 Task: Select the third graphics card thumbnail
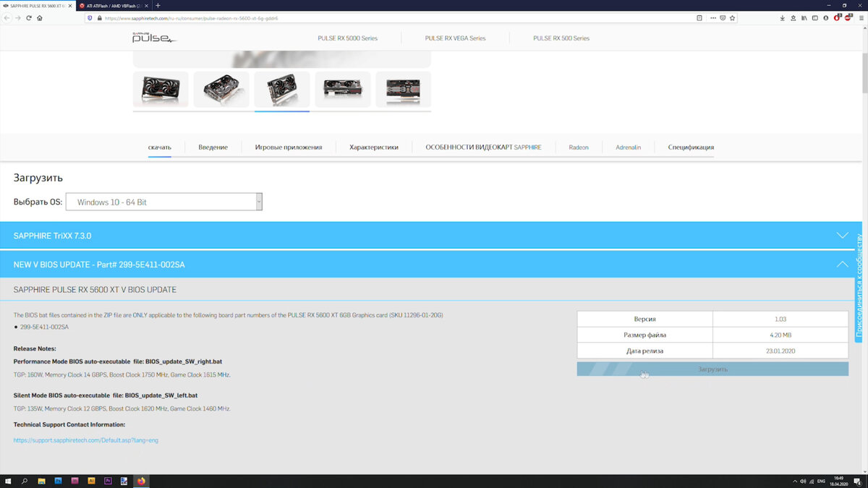point(282,90)
